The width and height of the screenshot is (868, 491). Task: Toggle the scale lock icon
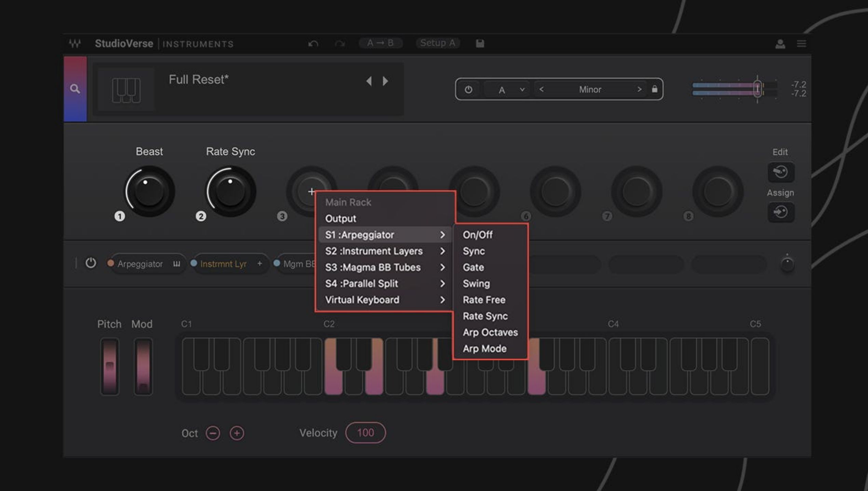pos(654,89)
